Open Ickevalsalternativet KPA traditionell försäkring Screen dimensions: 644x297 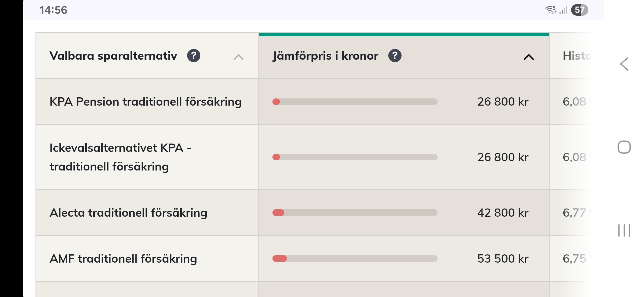click(120, 157)
